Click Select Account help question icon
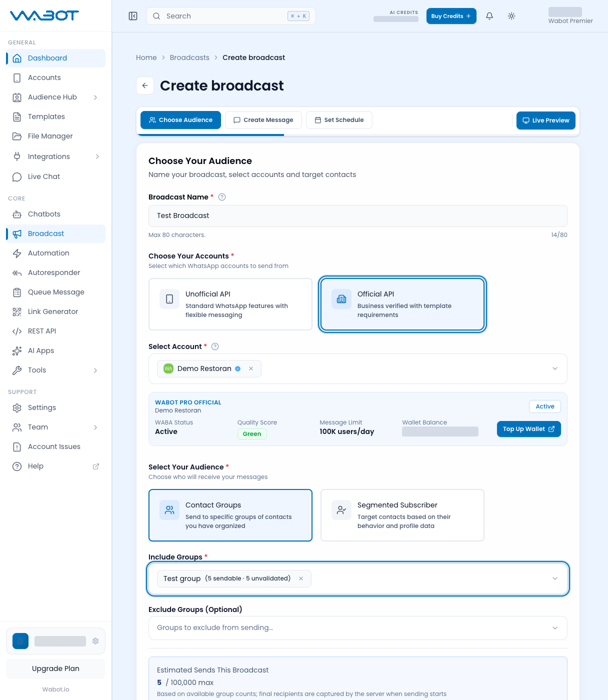Viewport: 608px width, 700px height. coord(215,346)
